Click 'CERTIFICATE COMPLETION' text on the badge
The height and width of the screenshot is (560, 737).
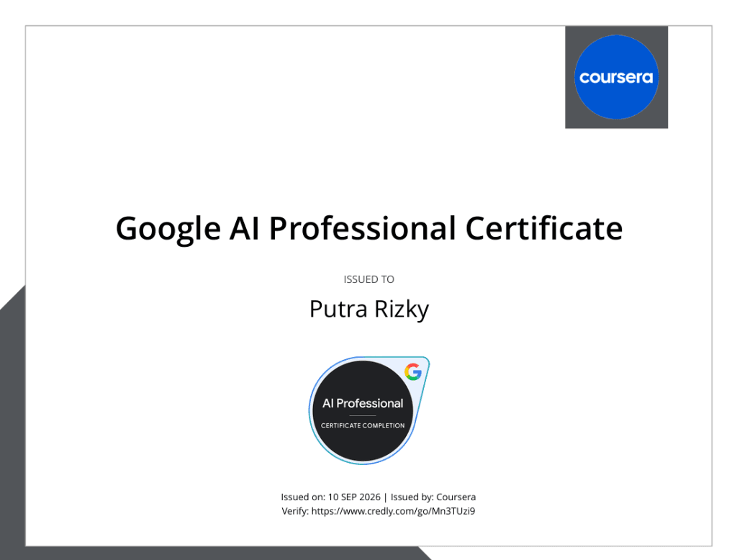(363, 425)
